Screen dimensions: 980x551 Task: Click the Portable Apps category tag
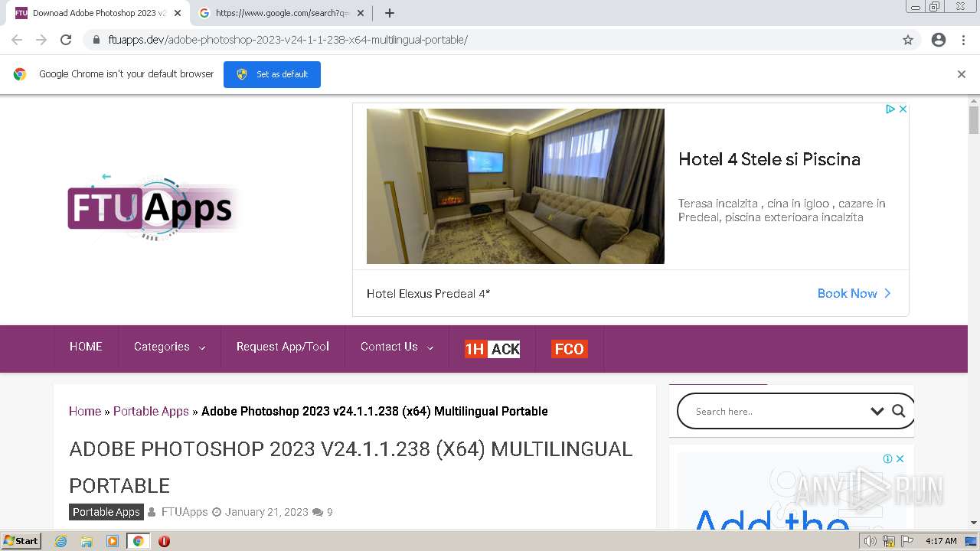tap(106, 512)
